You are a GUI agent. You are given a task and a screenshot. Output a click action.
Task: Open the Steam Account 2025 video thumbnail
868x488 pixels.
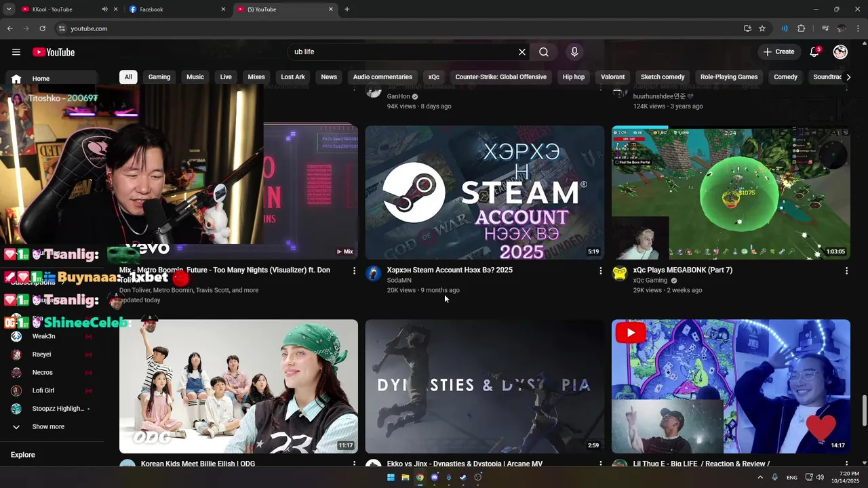(484, 192)
